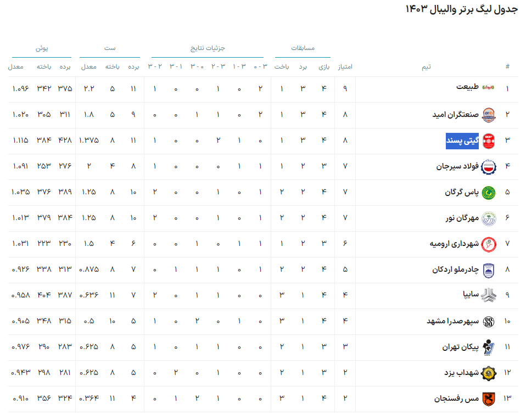Click گیتی پسند set average ۱.۳۷۵
The image size is (526, 420).
[89, 141]
